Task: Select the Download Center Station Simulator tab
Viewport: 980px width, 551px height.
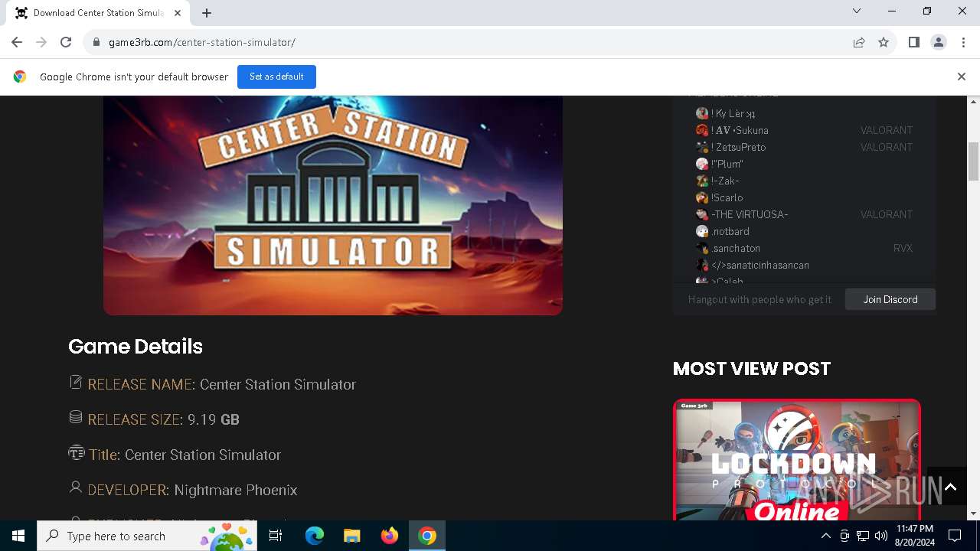Action: tap(98, 13)
